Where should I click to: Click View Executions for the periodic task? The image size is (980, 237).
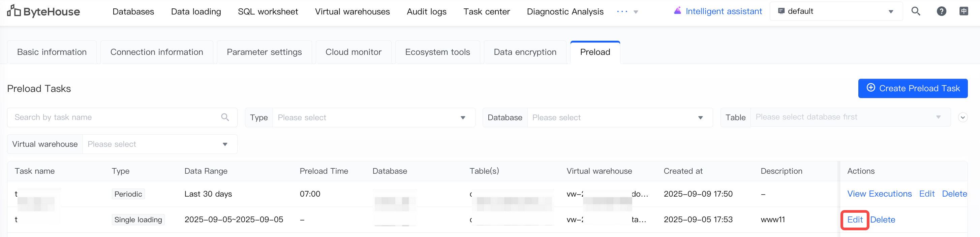tap(879, 194)
